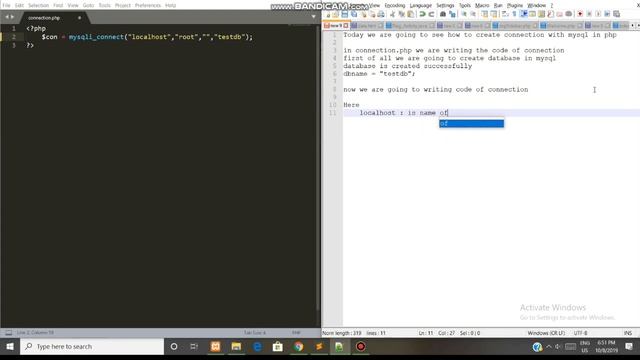
Task: Open Sublime Text File menu
Action: (6, 5)
